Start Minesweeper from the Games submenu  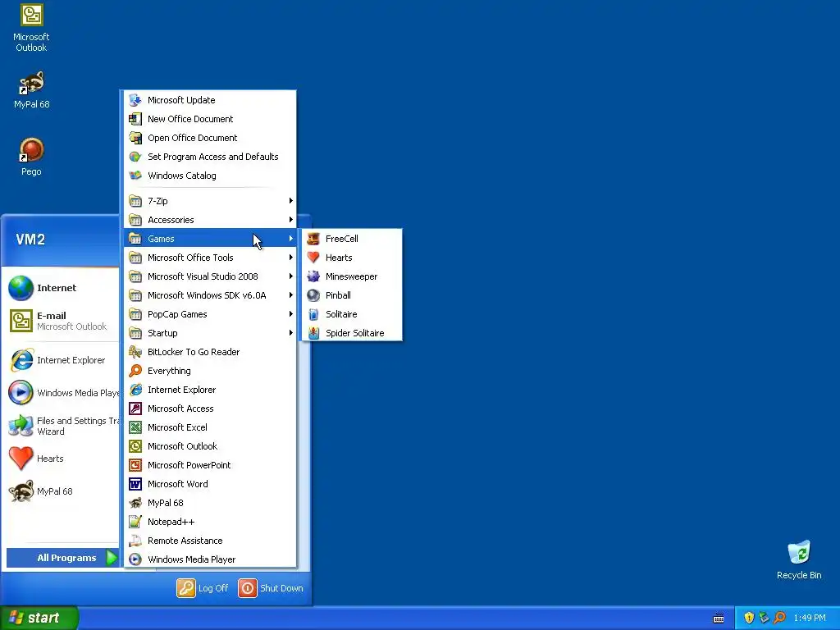(352, 276)
